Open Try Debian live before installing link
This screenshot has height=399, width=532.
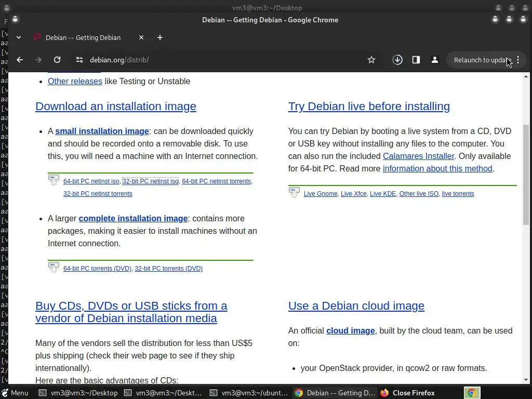coord(369,107)
